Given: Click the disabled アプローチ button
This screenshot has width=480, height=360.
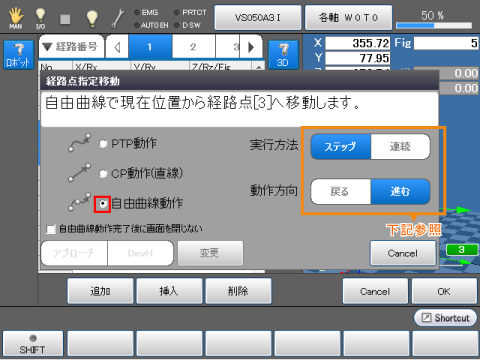Looking at the screenshot, I should point(74,253).
